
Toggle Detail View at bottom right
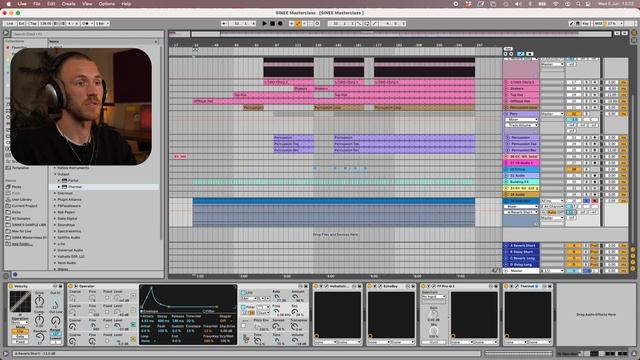click(634, 353)
